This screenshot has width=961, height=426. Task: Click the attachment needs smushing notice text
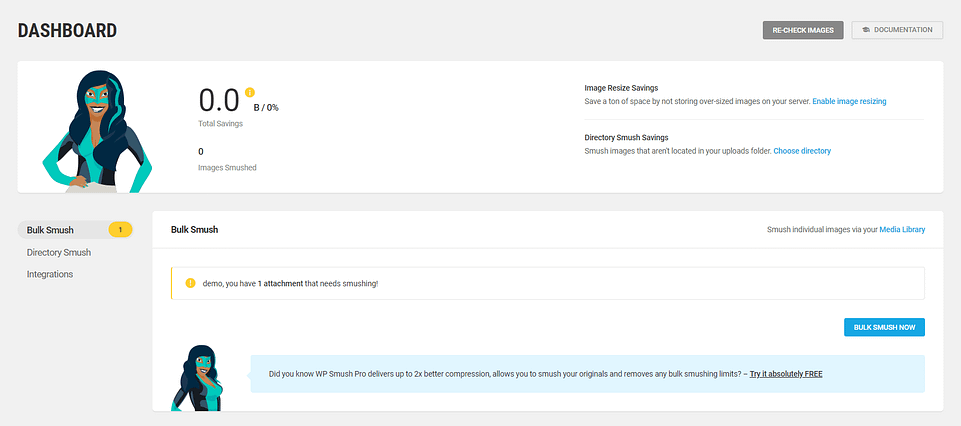pyautogui.click(x=290, y=284)
